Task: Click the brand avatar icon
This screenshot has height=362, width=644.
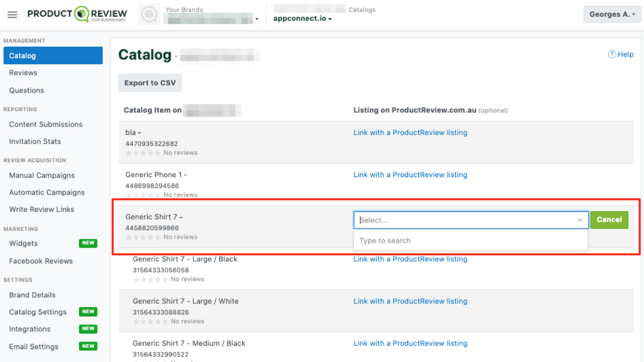Action: (x=149, y=15)
